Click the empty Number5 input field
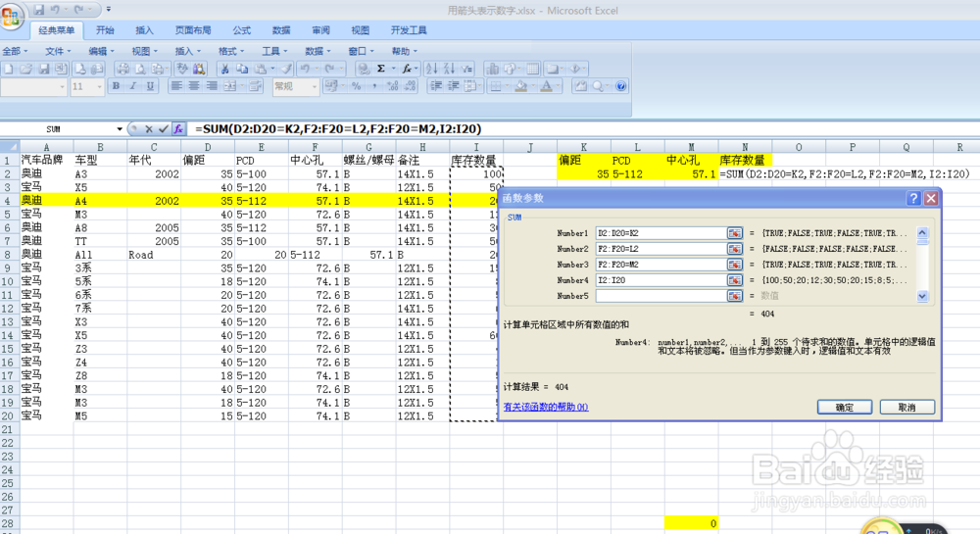Viewport: 980px width, 534px height. pyautogui.click(x=661, y=296)
